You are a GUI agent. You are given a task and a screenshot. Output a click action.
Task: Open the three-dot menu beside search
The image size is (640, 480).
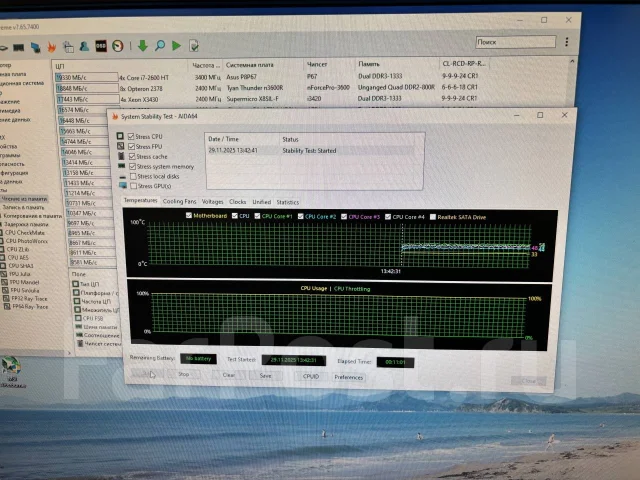(x=567, y=42)
